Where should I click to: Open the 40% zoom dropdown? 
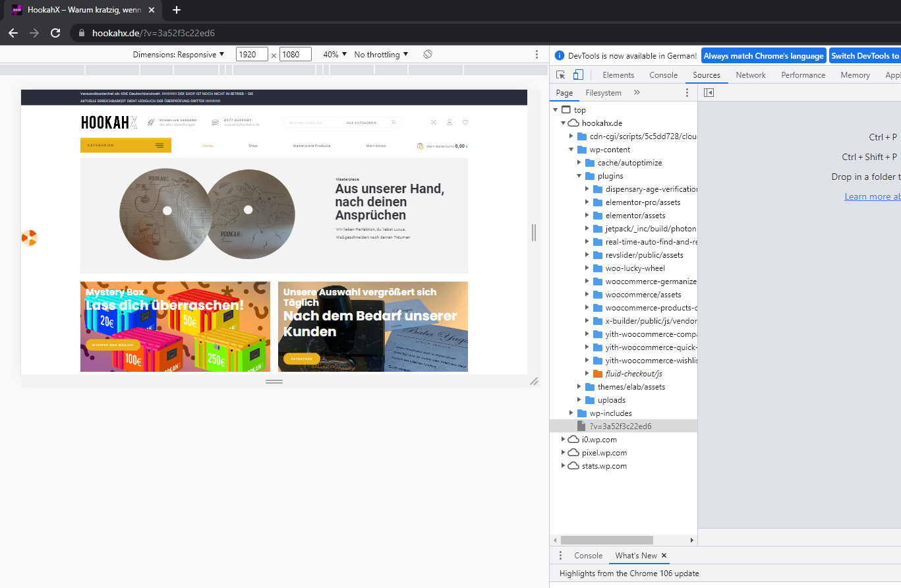[335, 55]
